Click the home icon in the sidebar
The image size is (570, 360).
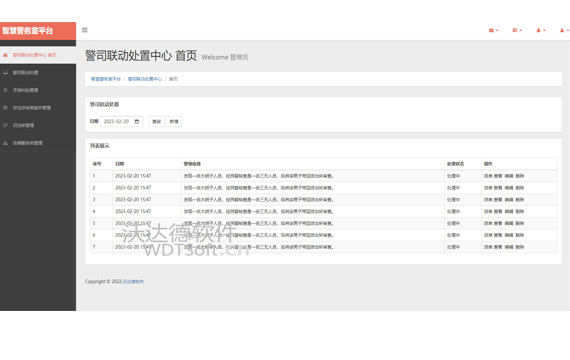pyautogui.click(x=5, y=55)
